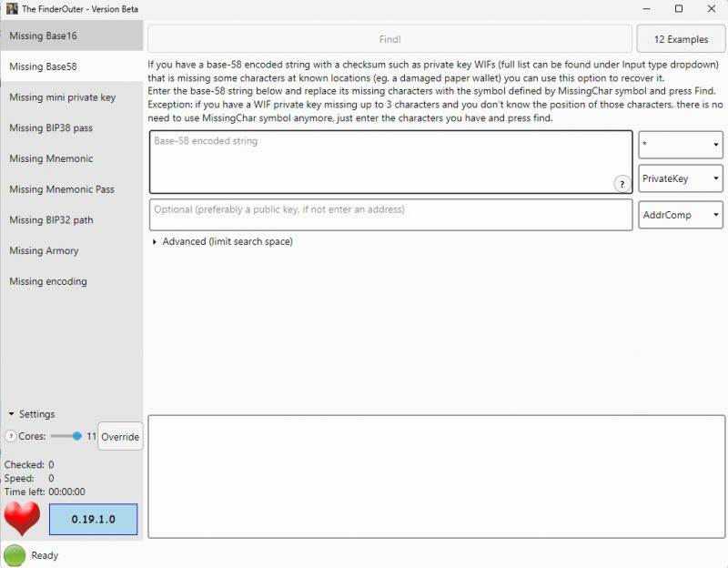Open the Missing BIP38 pass option
Screen dimensions: 728x568
click(x=51, y=128)
